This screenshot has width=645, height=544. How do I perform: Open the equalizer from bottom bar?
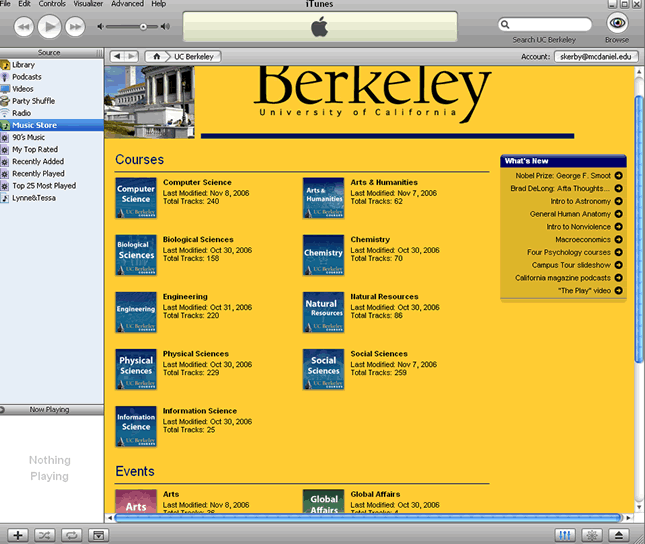click(566, 535)
